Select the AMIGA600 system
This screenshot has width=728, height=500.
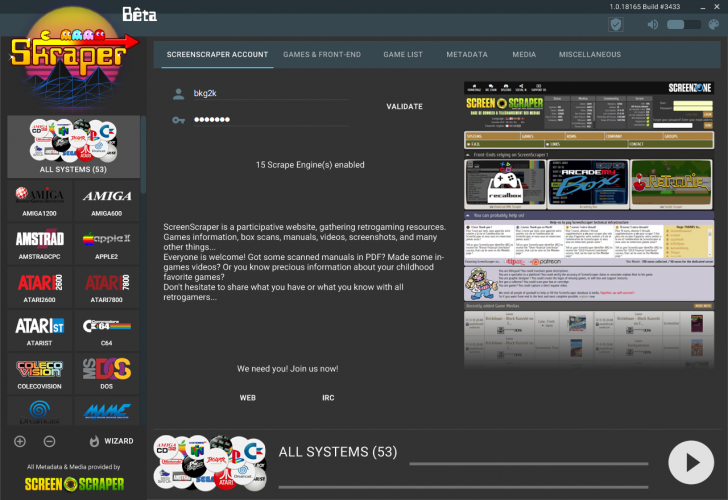pyautogui.click(x=106, y=201)
